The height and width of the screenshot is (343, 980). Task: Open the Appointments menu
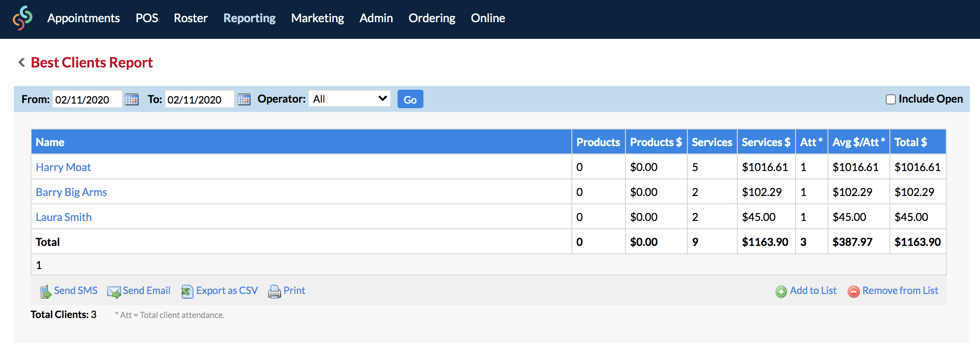tap(84, 18)
